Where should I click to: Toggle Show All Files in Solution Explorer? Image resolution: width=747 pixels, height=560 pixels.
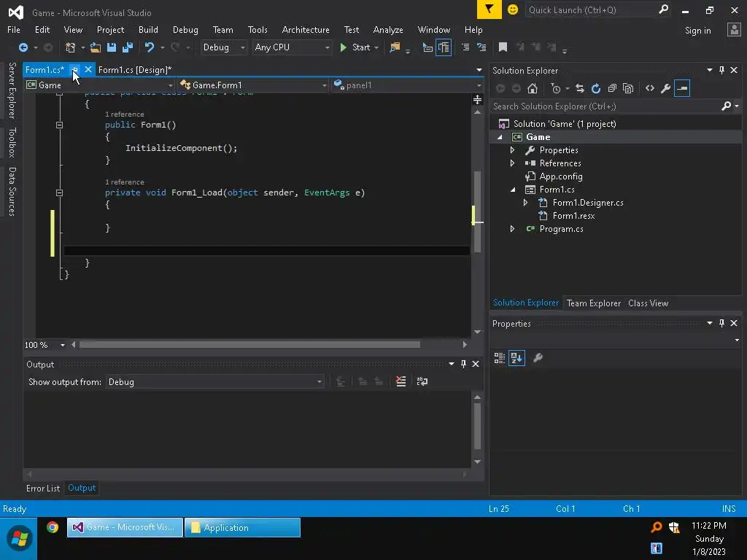tap(628, 88)
